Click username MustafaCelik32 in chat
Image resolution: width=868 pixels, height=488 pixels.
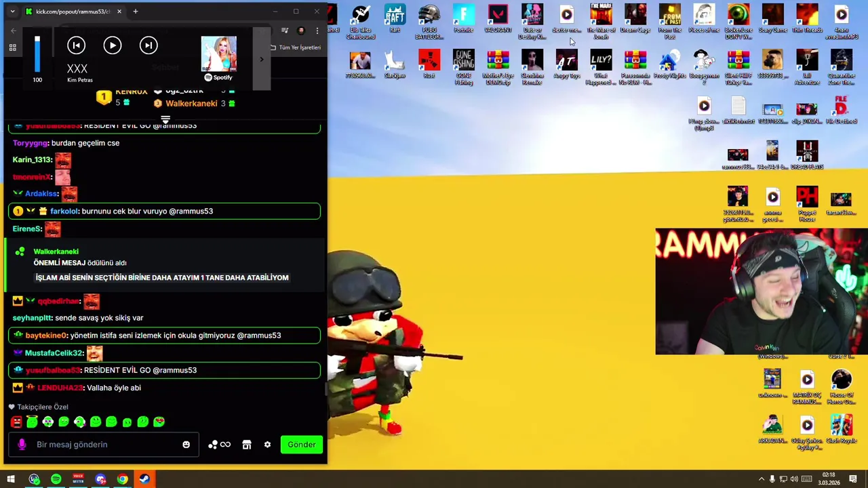click(x=54, y=352)
